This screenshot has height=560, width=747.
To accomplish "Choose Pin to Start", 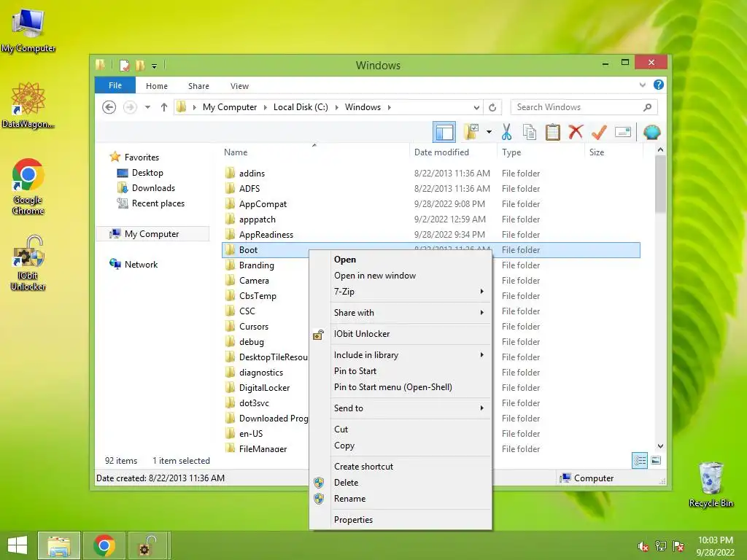I will pyautogui.click(x=400, y=371).
